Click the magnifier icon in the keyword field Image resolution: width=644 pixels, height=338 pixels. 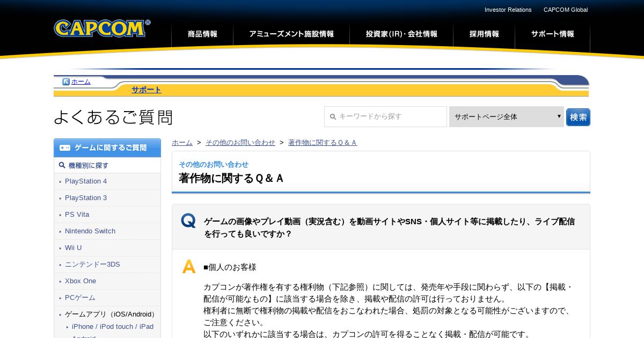coord(333,116)
